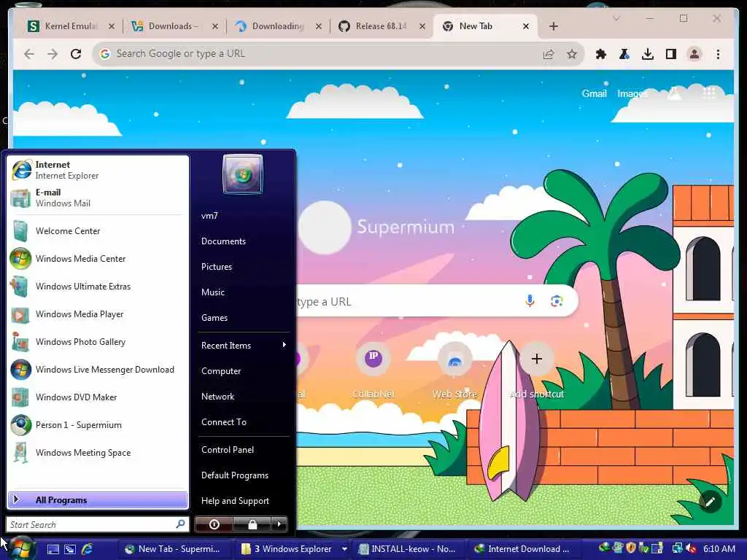Open a new browser tab
Viewport: 747px width, 560px height.
coord(553,26)
